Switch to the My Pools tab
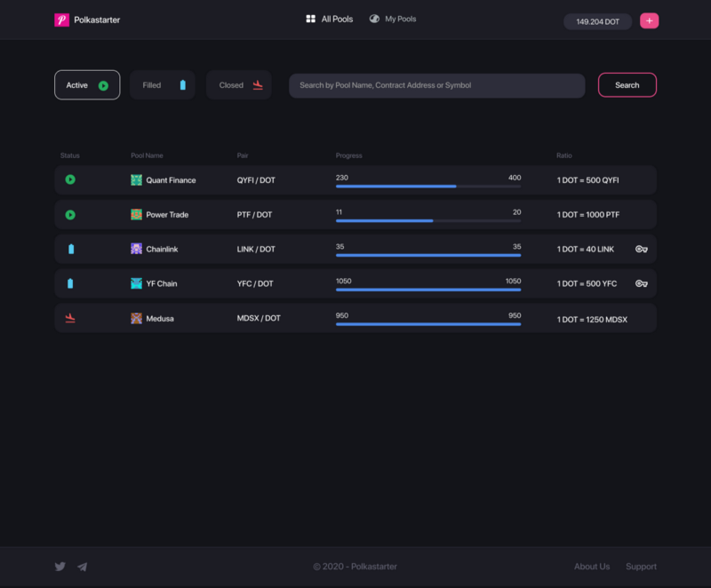The width and height of the screenshot is (711, 588). [x=393, y=19]
